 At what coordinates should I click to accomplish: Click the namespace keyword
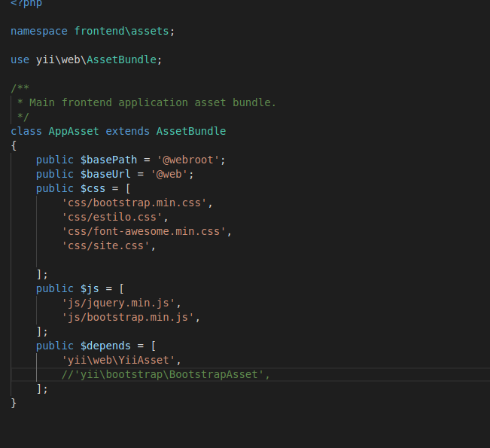coord(39,32)
